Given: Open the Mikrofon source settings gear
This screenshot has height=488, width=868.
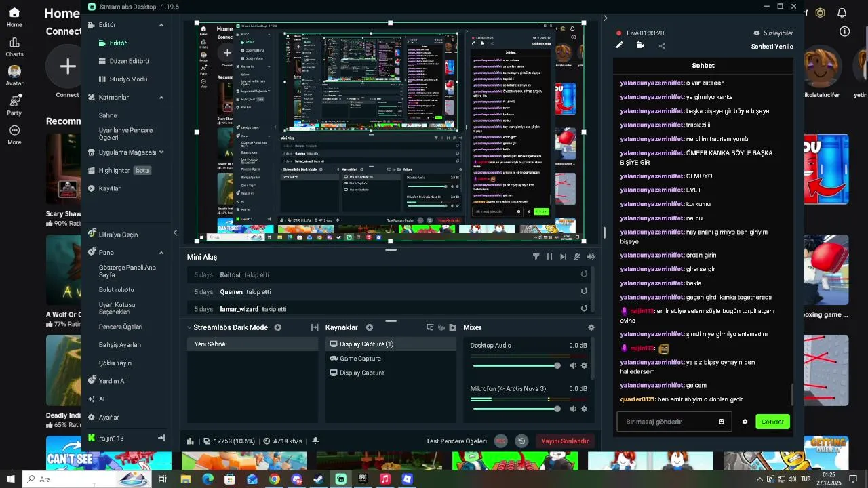Looking at the screenshot, I should pos(584,409).
